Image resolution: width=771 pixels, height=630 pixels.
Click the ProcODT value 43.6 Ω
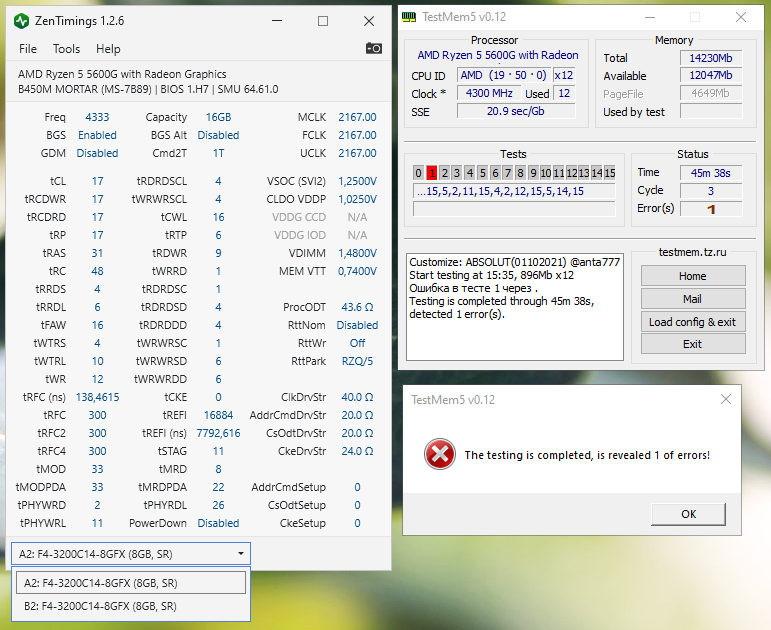point(357,307)
